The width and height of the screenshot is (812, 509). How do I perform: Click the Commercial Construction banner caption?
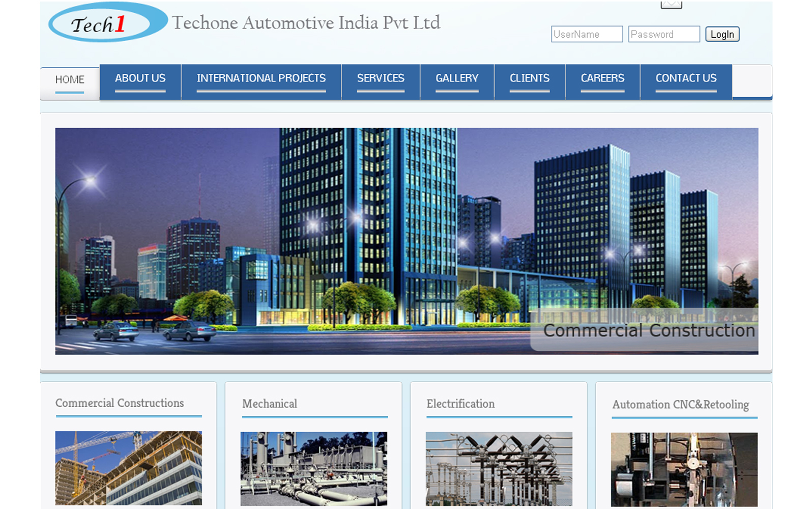coord(649,330)
